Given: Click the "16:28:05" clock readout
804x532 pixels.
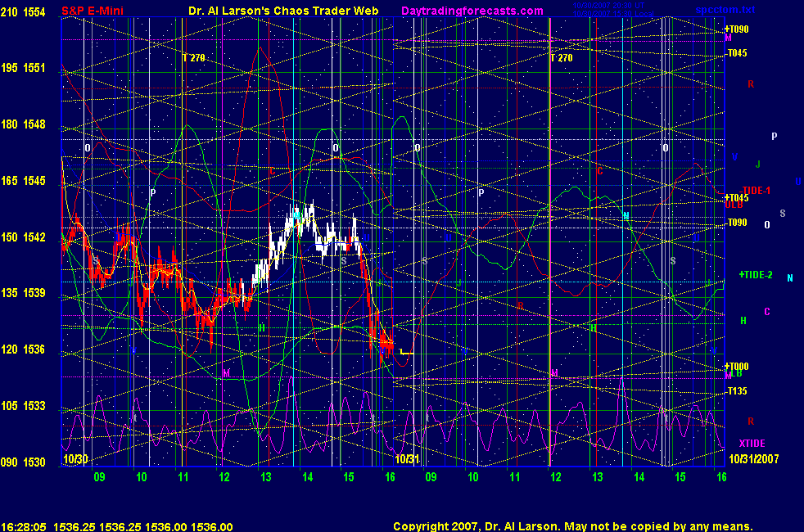Looking at the screenshot, I should 24,527.
